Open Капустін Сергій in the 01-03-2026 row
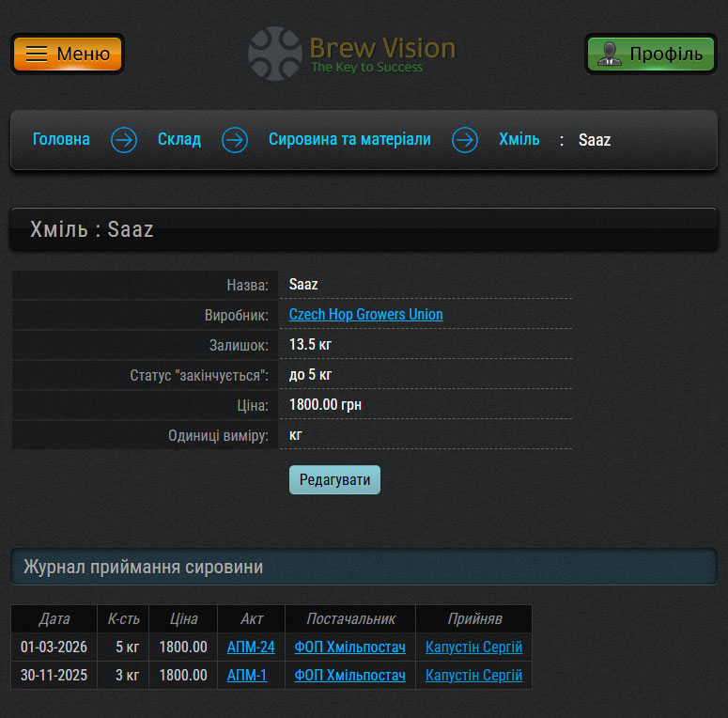The width and height of the screenshot is (728, 718). tap(473, 648)
